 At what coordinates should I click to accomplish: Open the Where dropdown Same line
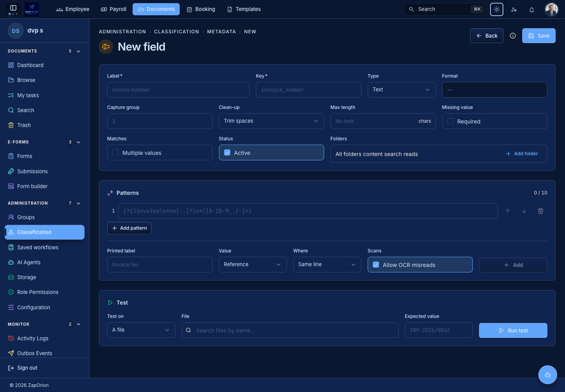point(327,265)
